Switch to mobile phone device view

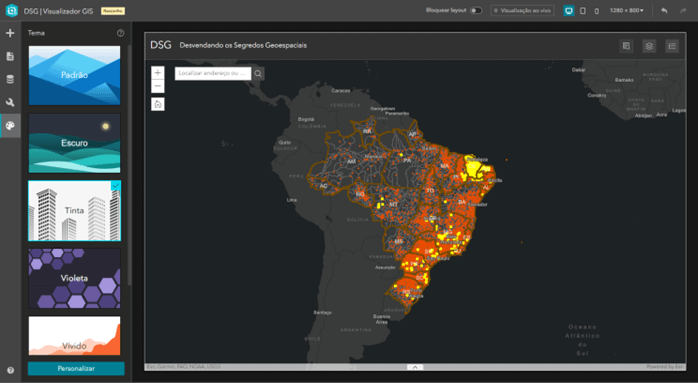597,11
